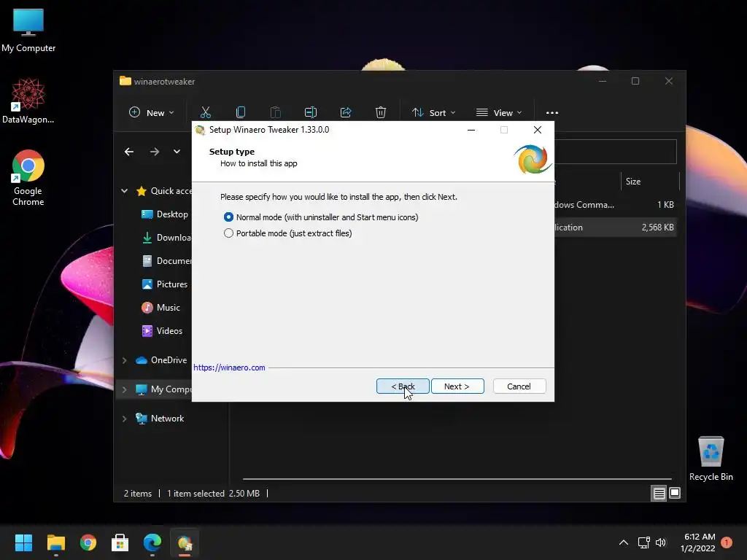Open Microsoft Store from taskbar
Screen dimensions: 747x560
[120, 542]
